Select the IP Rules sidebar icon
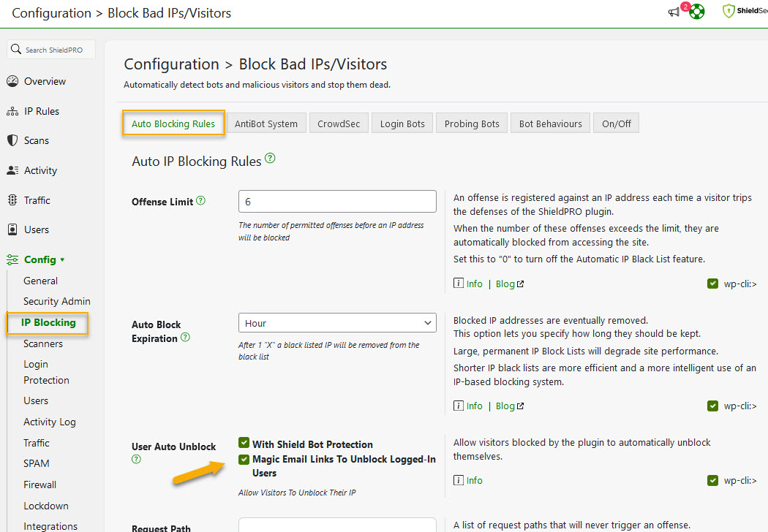This screenshot has width=768, height=532. (x=12, y=111)
